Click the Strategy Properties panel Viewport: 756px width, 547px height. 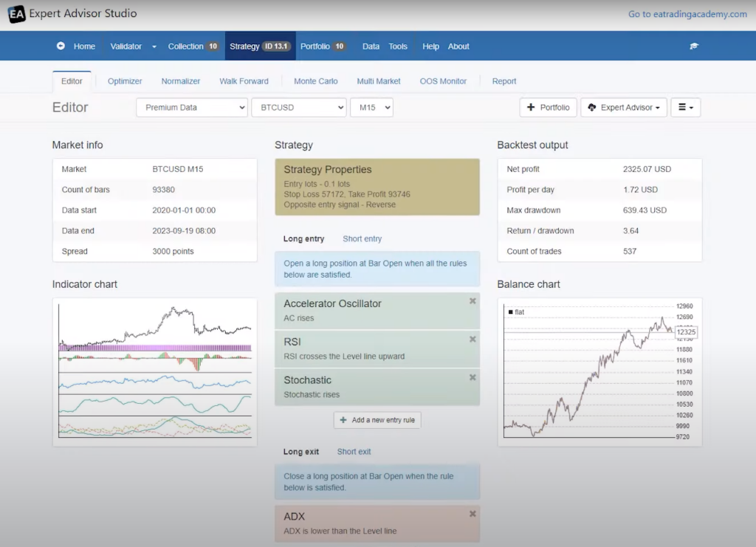tap(377, 187)
